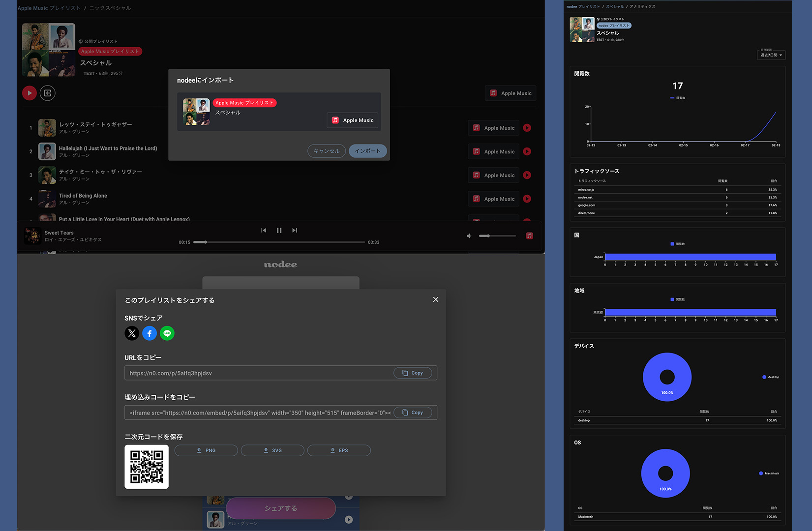Screen dimensions: 812x531
Task: Download QR code as SVG
Action: tap(272, 450)
